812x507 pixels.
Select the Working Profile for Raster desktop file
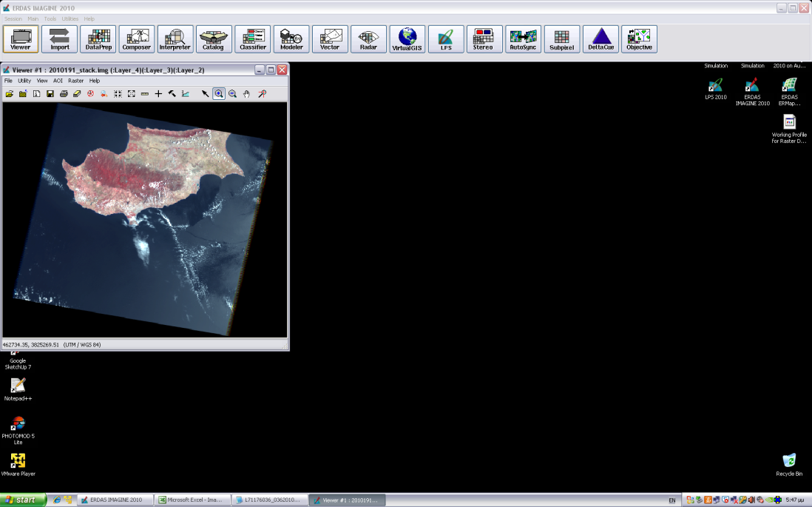(789, 129)
